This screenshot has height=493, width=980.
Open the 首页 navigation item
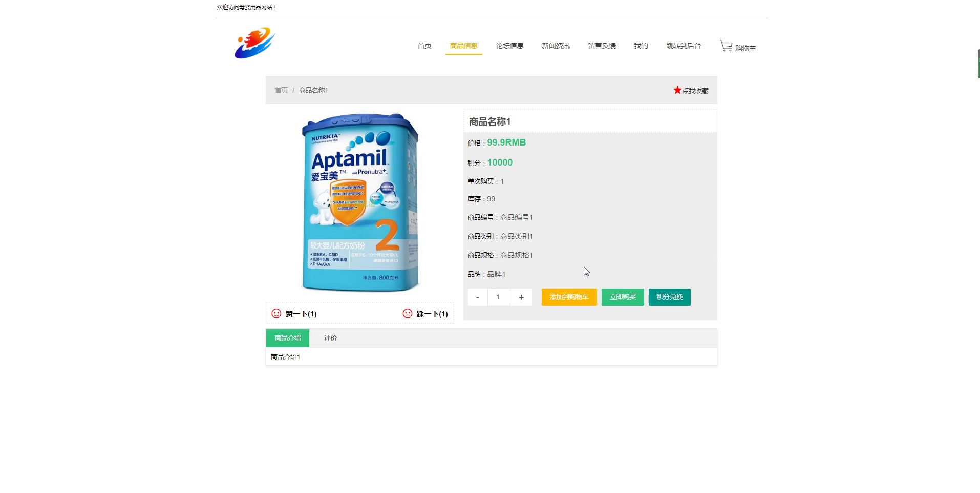(x=424, y=46)
